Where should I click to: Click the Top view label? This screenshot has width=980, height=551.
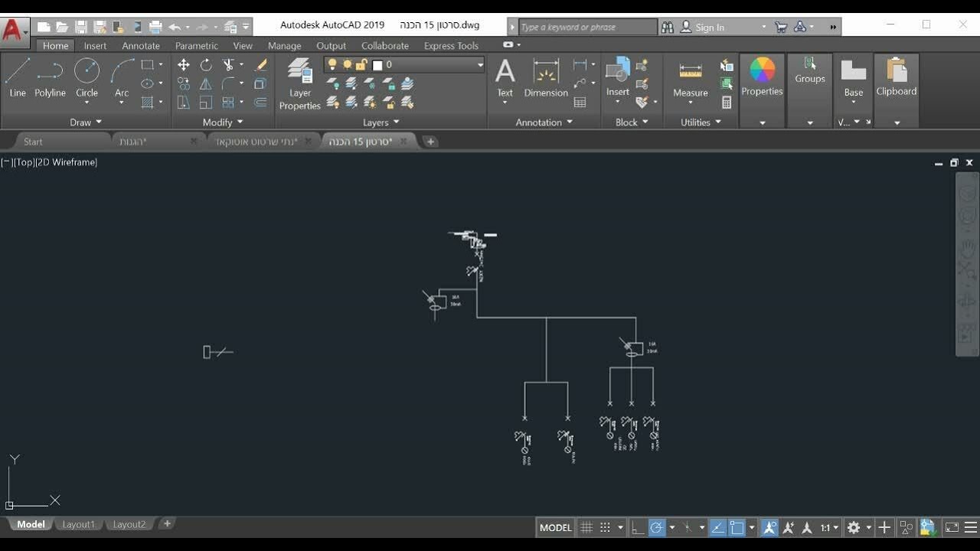pos(24,162)
